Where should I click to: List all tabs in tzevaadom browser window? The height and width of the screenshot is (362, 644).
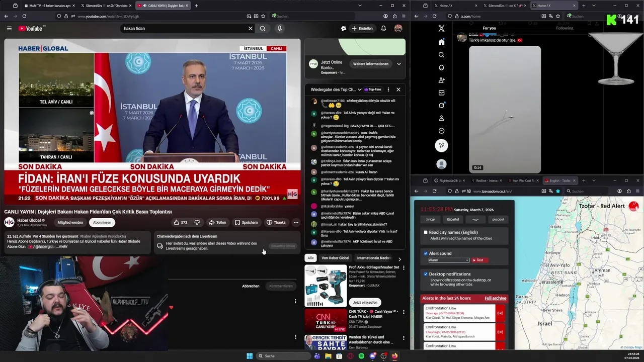point(594,180)
